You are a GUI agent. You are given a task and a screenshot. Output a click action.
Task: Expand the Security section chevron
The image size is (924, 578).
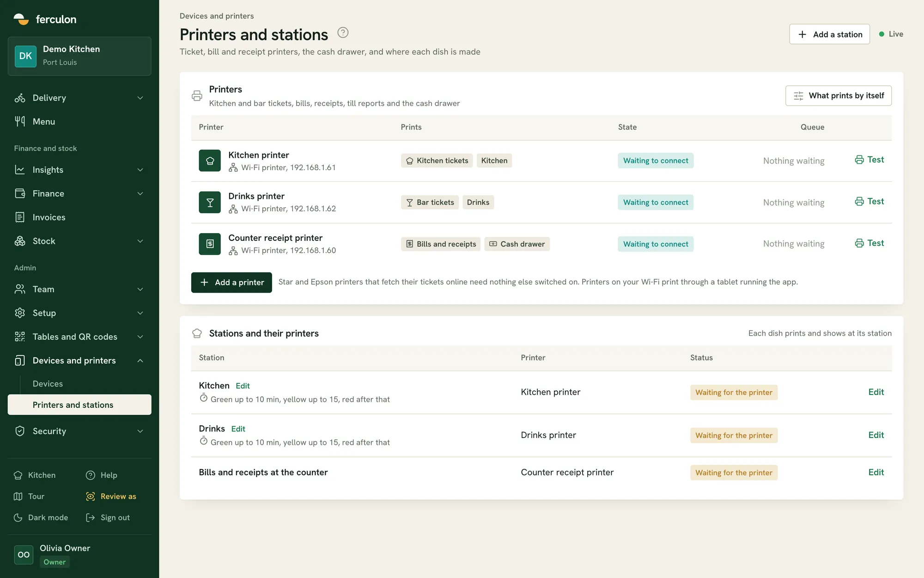coord(140,431)
